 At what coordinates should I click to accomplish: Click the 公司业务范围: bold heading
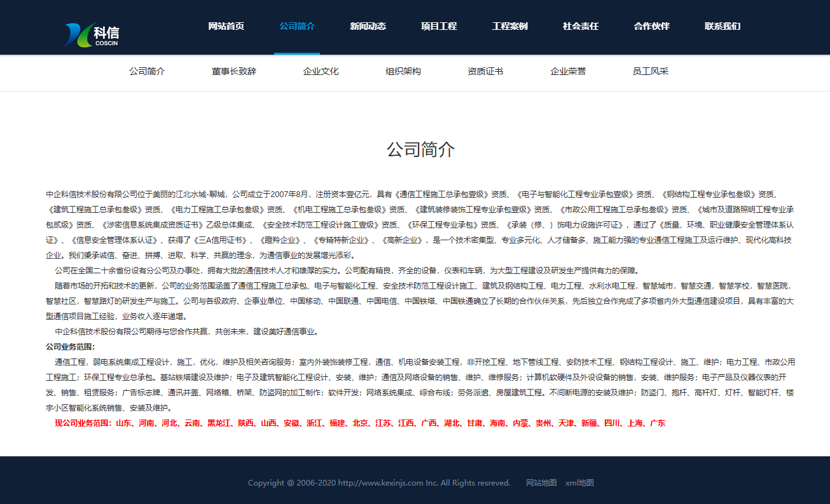point(70,347)
